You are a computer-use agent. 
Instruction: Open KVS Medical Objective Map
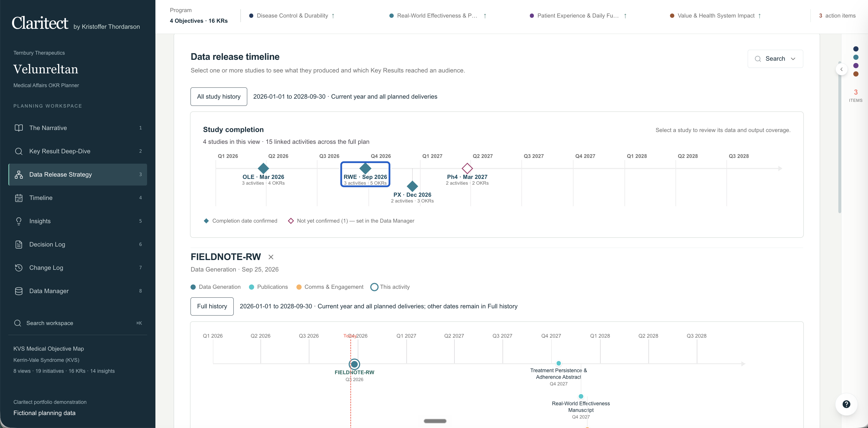(x=49, y=349)
